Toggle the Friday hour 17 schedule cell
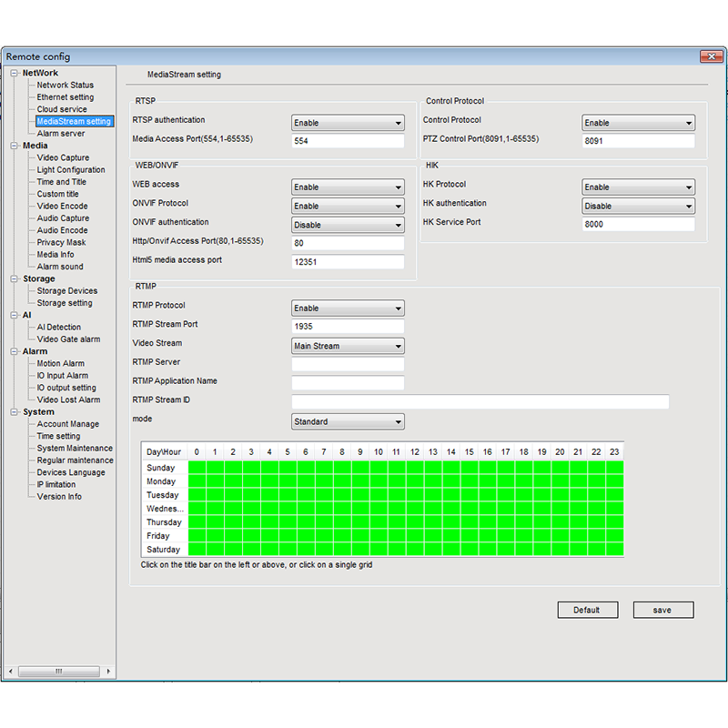Screen dimensions: 728x728 pos(506,536)
